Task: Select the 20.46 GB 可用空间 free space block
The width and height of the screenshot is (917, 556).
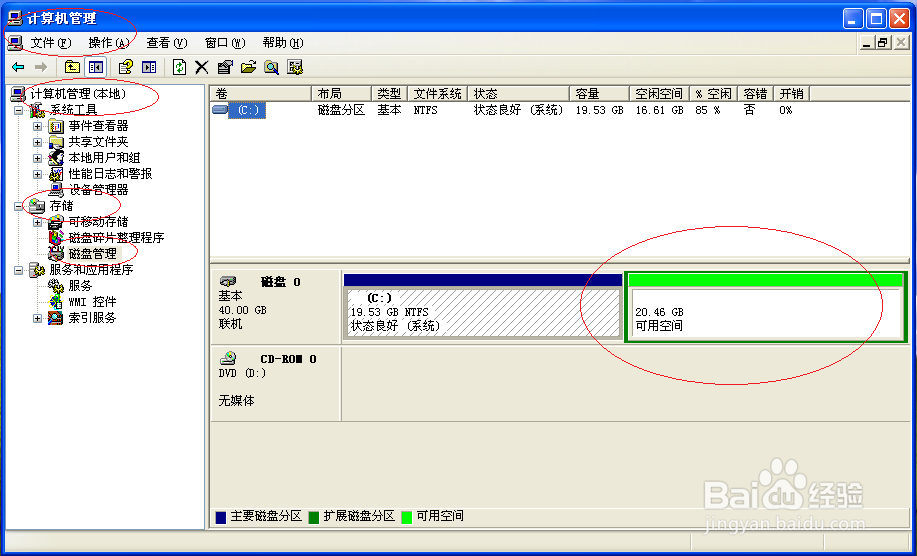Action: tap(766, 306)
